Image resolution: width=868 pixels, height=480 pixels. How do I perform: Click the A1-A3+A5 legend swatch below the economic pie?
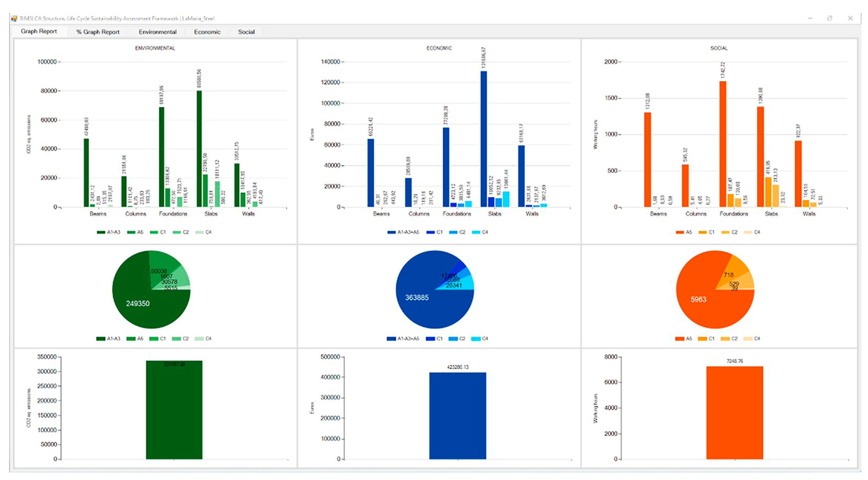coord(391,339)
